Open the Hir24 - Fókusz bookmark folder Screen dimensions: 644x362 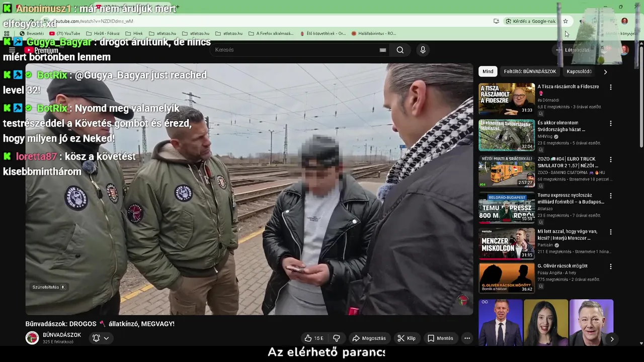coord(103,34)
